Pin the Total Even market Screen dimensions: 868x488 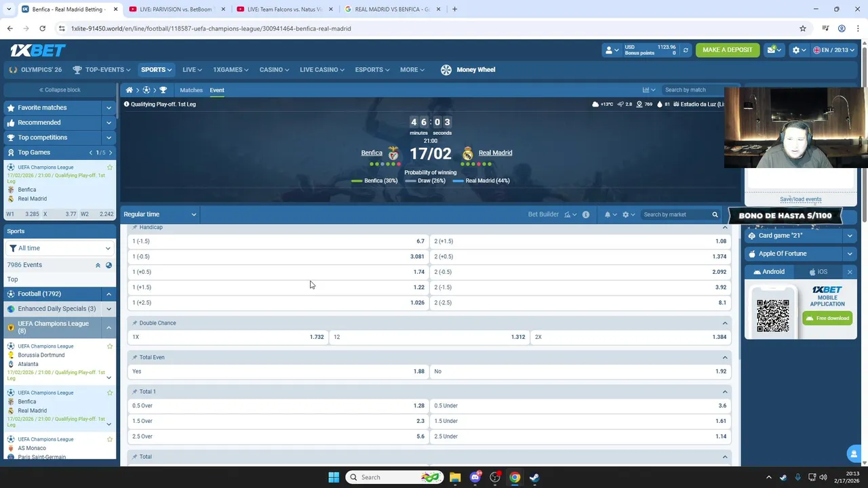(135, 358)
